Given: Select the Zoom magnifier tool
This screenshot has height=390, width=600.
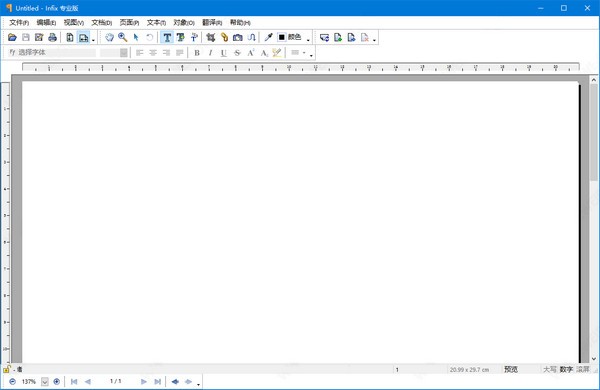Looking at the screenshot, I should tap(123, 38).
